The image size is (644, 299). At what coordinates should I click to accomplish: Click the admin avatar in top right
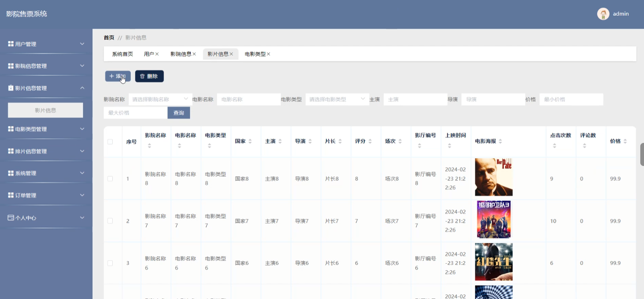[x=603, y=14]
